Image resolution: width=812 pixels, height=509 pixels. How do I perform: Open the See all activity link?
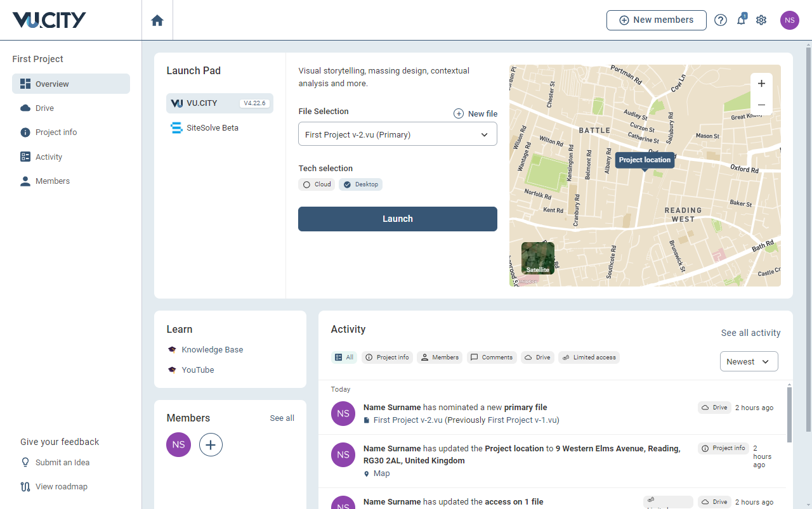750,333
